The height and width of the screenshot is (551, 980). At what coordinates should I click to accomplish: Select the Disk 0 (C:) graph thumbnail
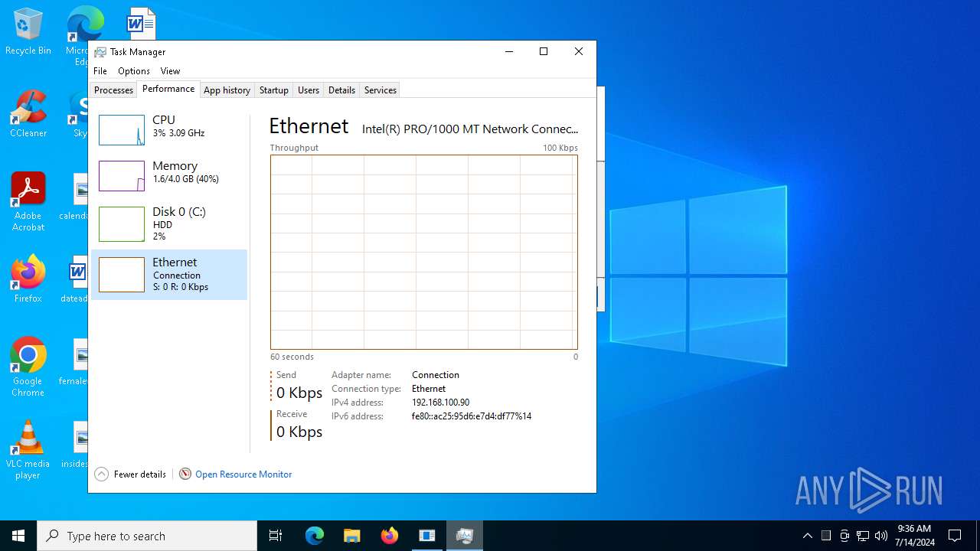(x=122, y=224)
